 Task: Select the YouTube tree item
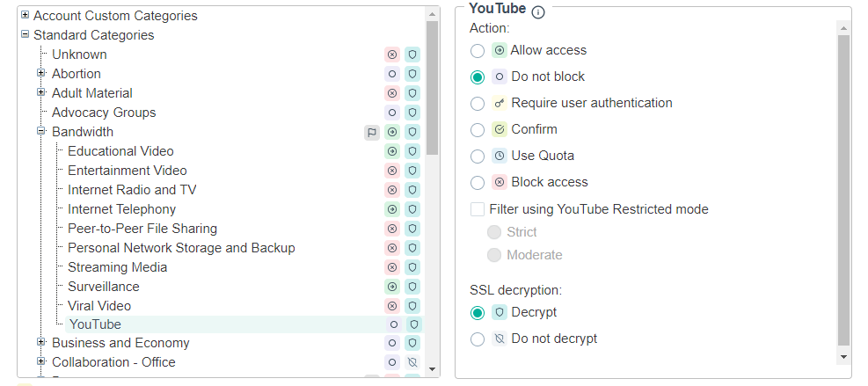point(95,324)
